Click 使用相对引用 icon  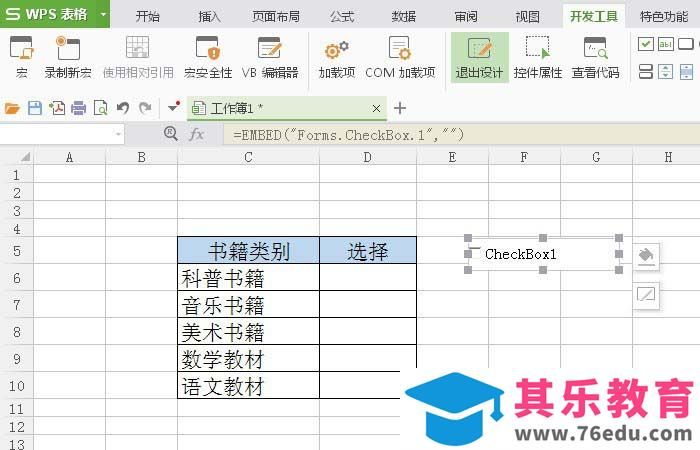138,47
